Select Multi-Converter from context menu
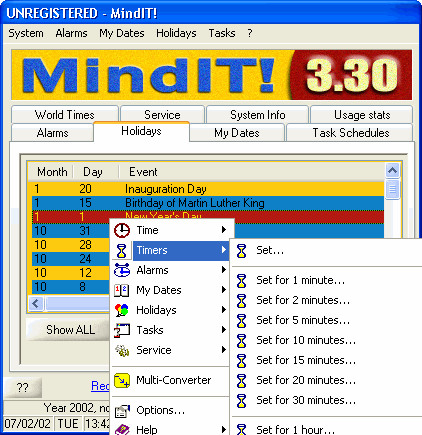This screenshot has width=422, height=435. pyautogui.click(x=173, y=380)
